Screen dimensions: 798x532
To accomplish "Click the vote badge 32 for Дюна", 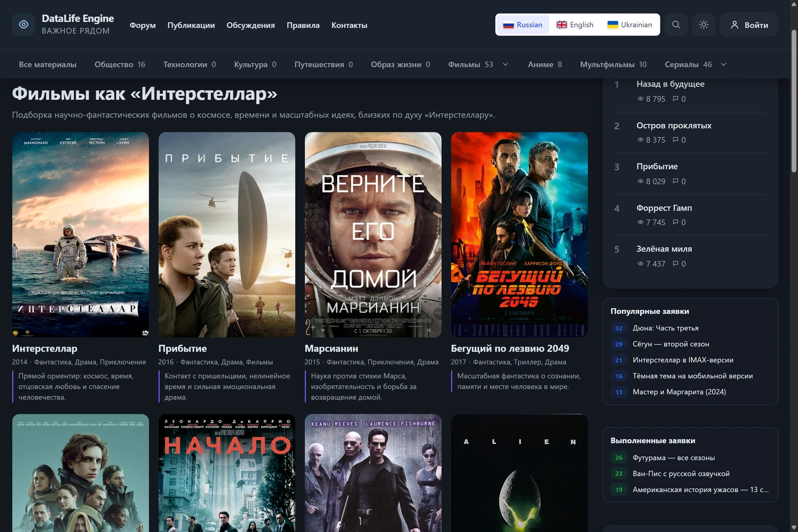I will (618, 328).
